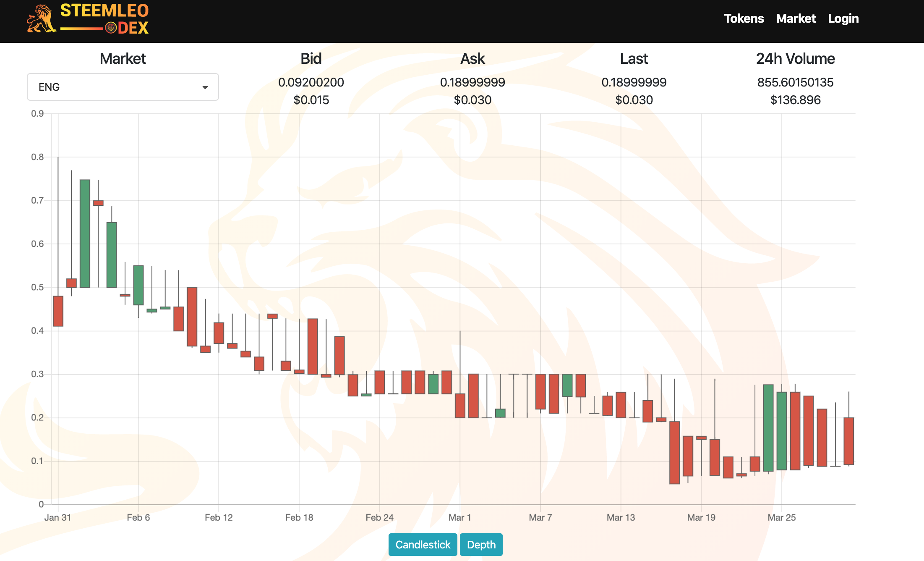Click the Login link

[843, 18]
